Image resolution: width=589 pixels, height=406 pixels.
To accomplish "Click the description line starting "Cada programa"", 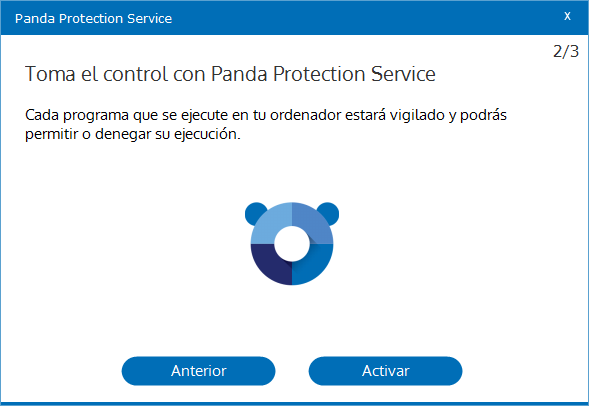I will click(266, 115).
